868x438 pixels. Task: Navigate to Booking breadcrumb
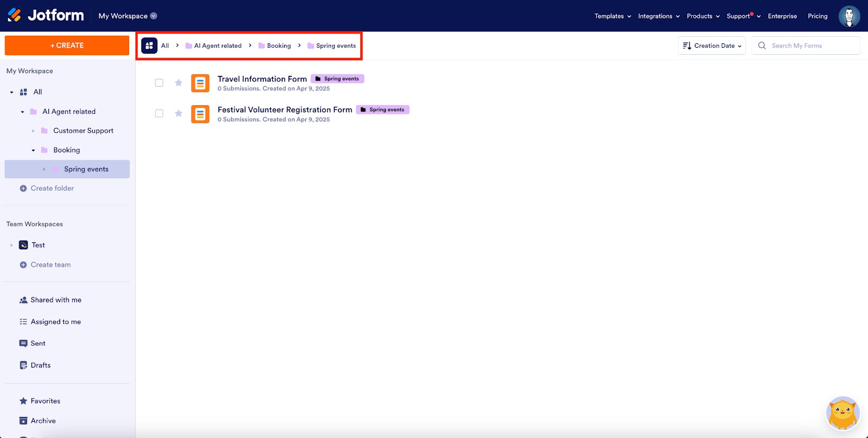point(275,46)
